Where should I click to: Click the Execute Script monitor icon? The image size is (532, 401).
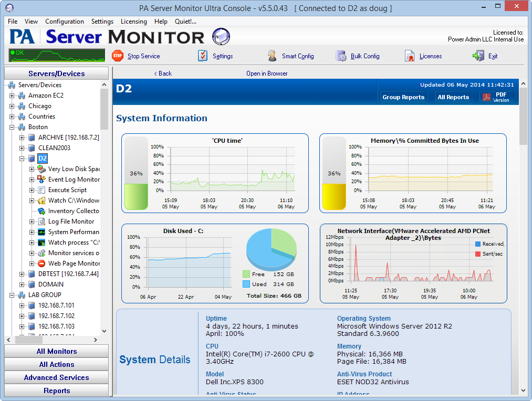pyautogui.click(x=41, y=190)
